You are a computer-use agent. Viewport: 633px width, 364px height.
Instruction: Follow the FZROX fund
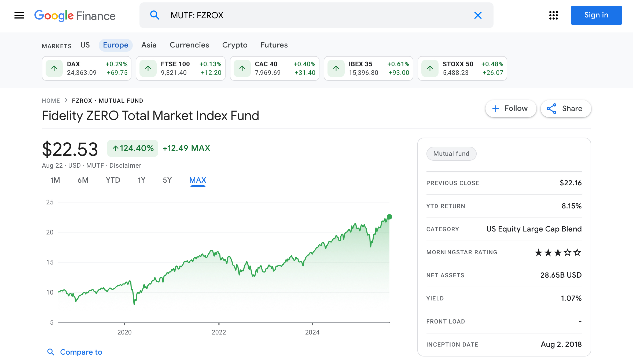510,109
